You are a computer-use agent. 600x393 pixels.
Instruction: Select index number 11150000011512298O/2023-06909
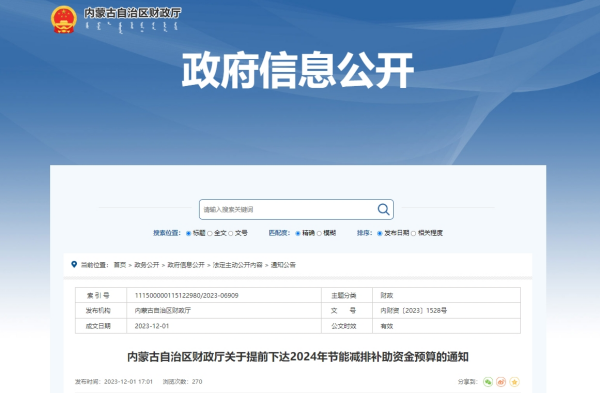point(186,295)
